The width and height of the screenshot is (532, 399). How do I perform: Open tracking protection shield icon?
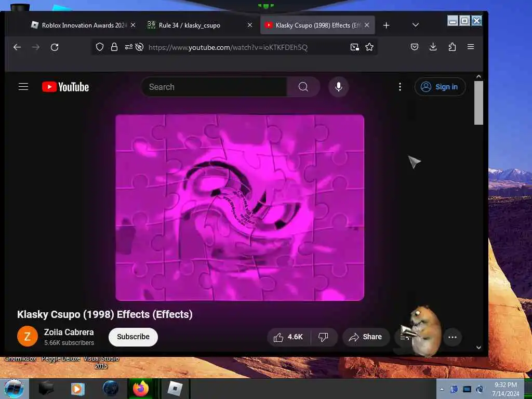[99, 47]
